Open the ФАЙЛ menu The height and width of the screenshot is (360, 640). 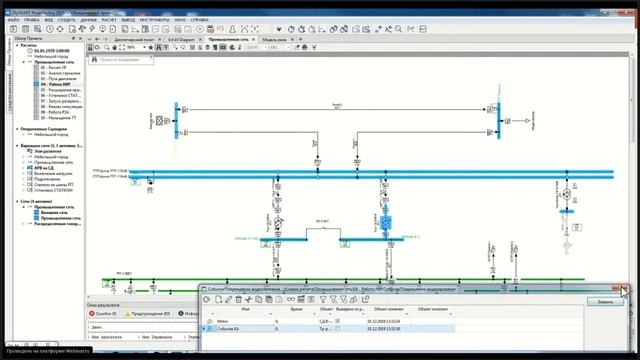(x=13, y=20)
